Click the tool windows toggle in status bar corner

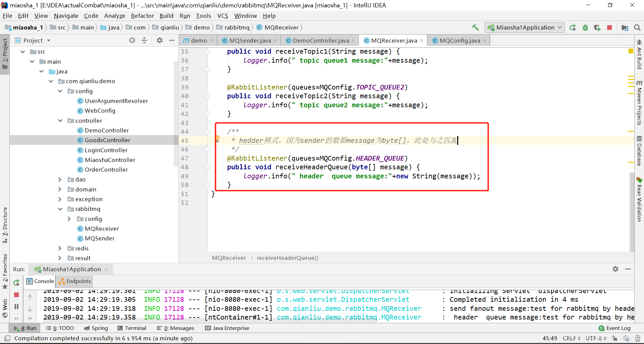[7, 338]
